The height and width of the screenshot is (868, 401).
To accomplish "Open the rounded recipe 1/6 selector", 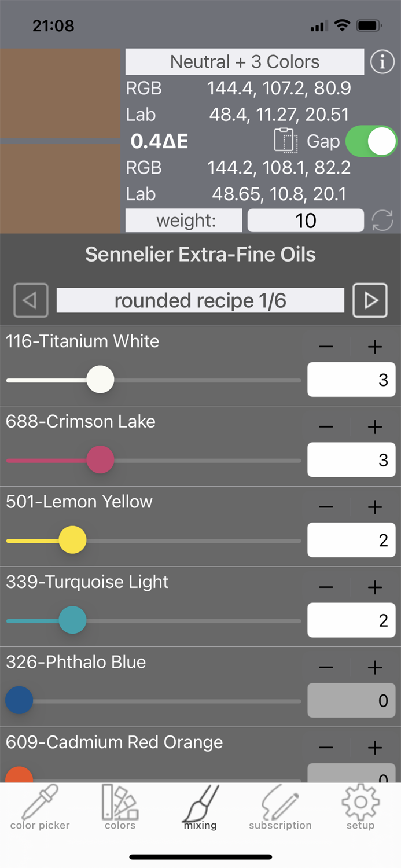I will click(x=200, y=300).
